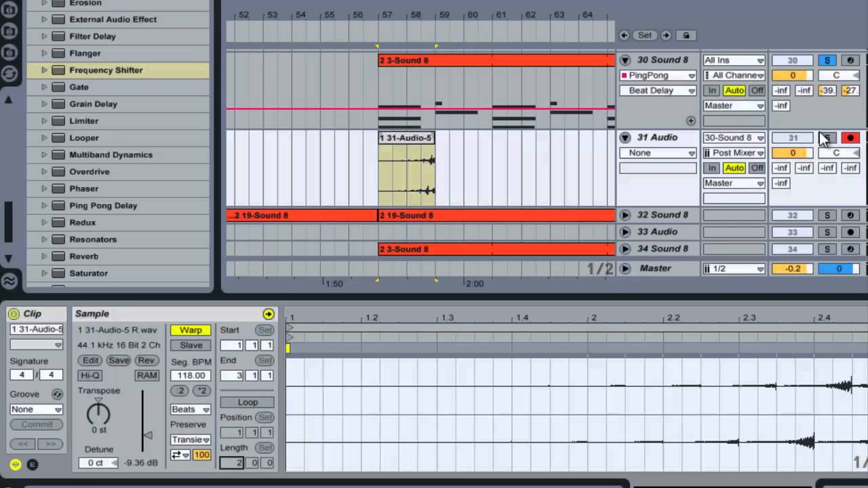This screenshot has width=868, height=488.
Task: Click the Clip activator icon
Action: pyautogui.click(x=14, y=314)
